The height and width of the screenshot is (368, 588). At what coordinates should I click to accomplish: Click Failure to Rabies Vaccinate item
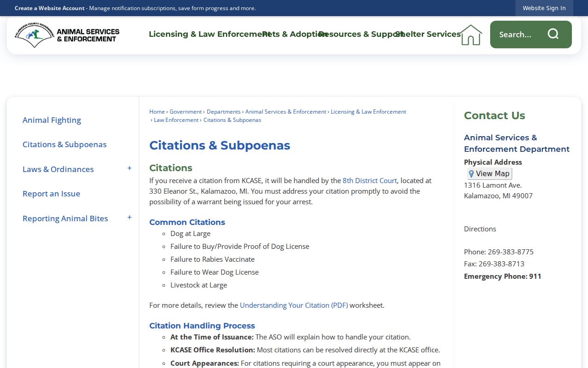click(x=212, y=259)
